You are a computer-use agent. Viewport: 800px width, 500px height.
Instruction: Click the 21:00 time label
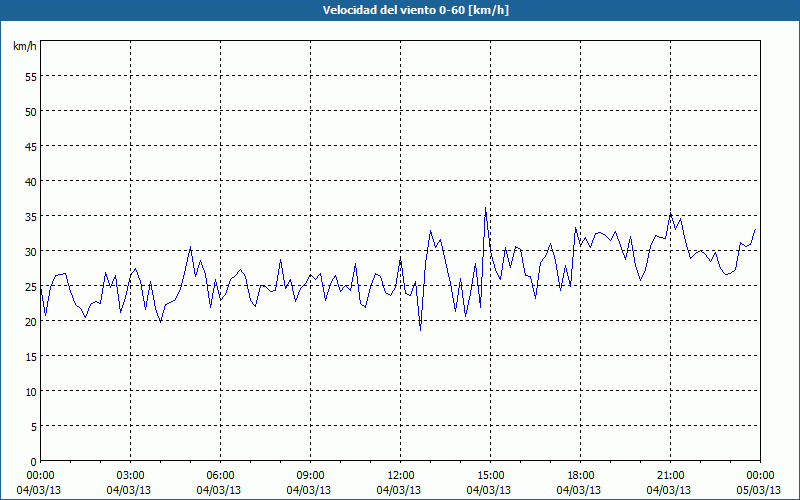click(x=670, y=476)
